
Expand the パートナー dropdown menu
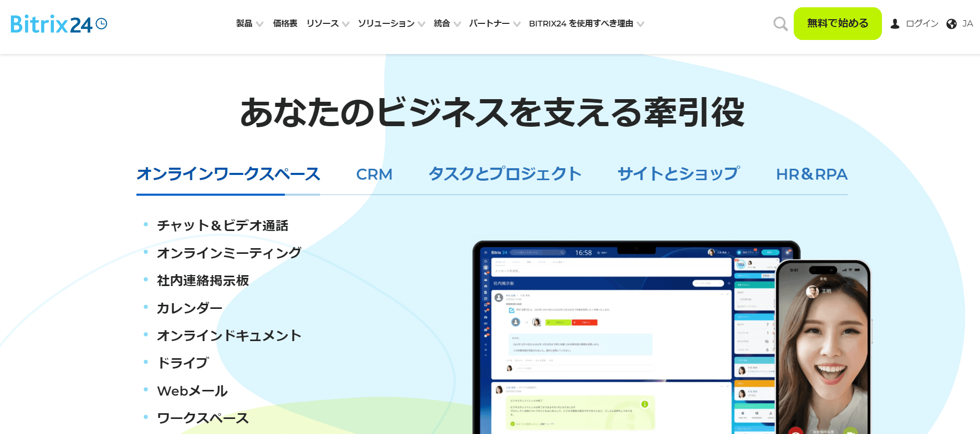(494, 23)
